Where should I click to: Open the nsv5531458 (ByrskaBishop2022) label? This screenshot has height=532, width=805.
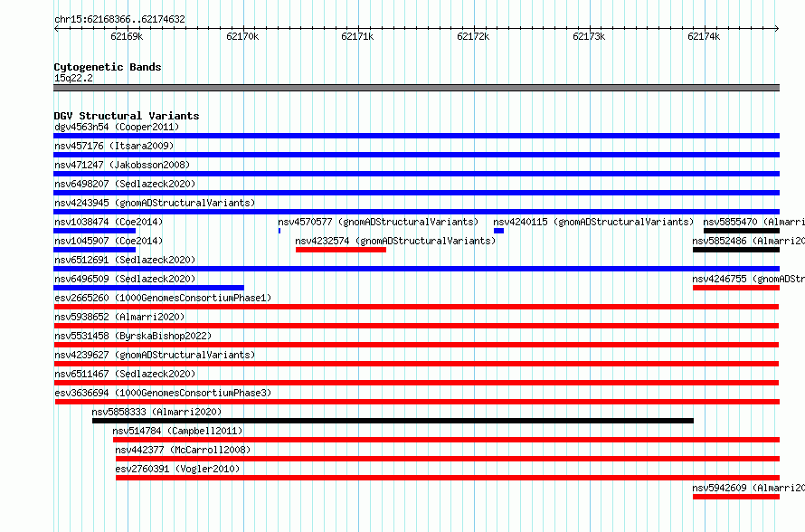(133, 336)
